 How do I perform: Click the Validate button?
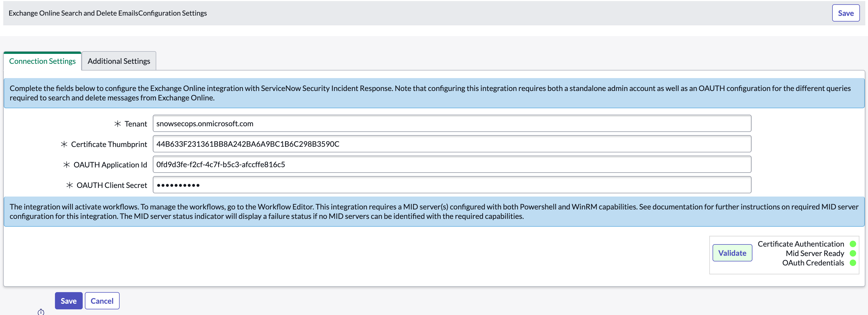[x=732, y=253]
